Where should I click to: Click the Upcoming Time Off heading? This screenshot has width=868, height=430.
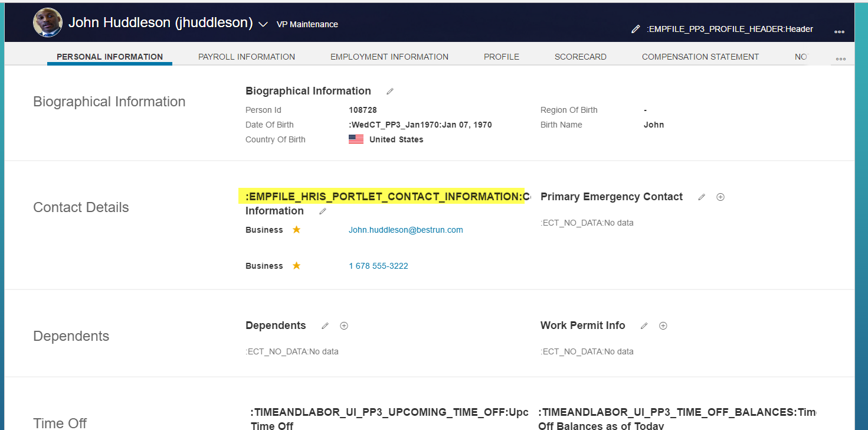point(389,419)
